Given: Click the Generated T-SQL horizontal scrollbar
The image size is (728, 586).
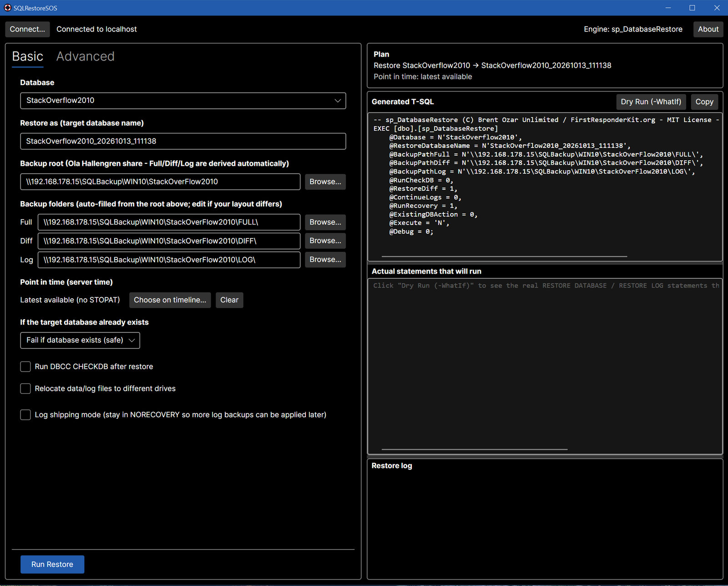Looking at the screenshot, I should 504,256.
